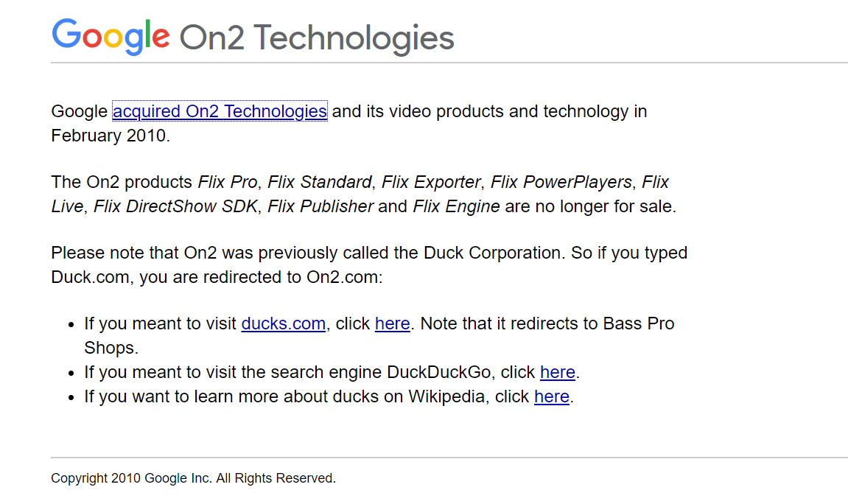Follow the 'here' link for DuckDuckGo

(557, 372)
